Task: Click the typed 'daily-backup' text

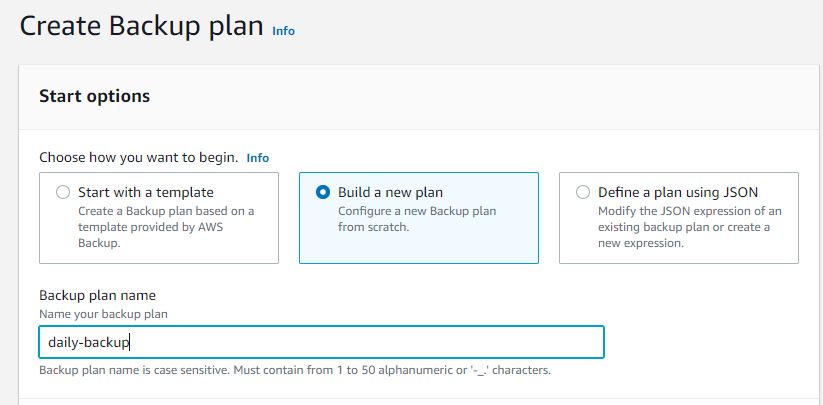Action: point(89,342)
